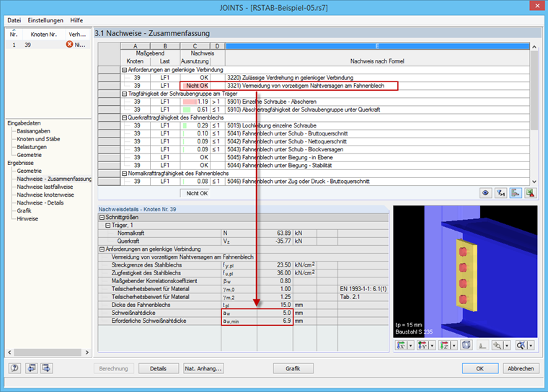Collapse the Schnittgrößen details section

(x=102, y=218)
